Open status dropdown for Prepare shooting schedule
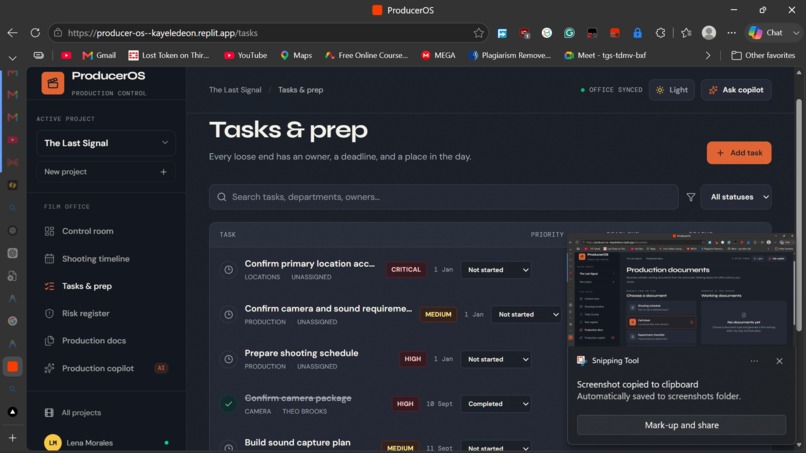Screen dimensions: 806x453 pyautogui.click(x=496, y=359)
